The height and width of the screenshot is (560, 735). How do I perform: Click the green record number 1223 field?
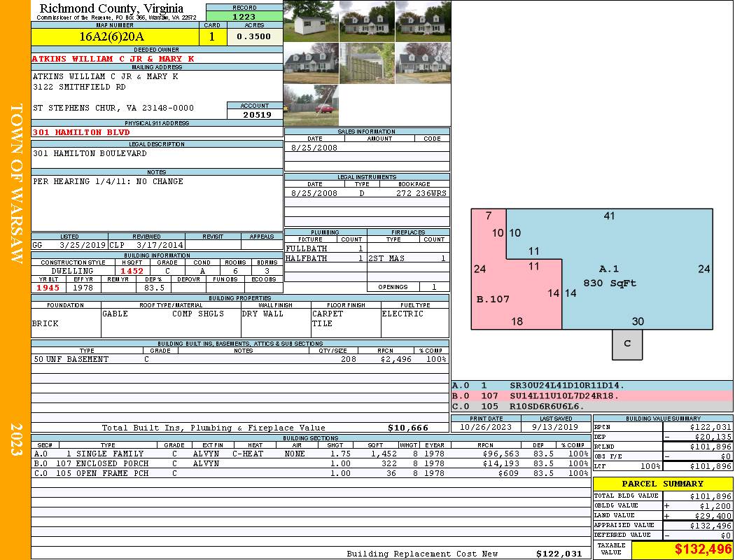244,16
